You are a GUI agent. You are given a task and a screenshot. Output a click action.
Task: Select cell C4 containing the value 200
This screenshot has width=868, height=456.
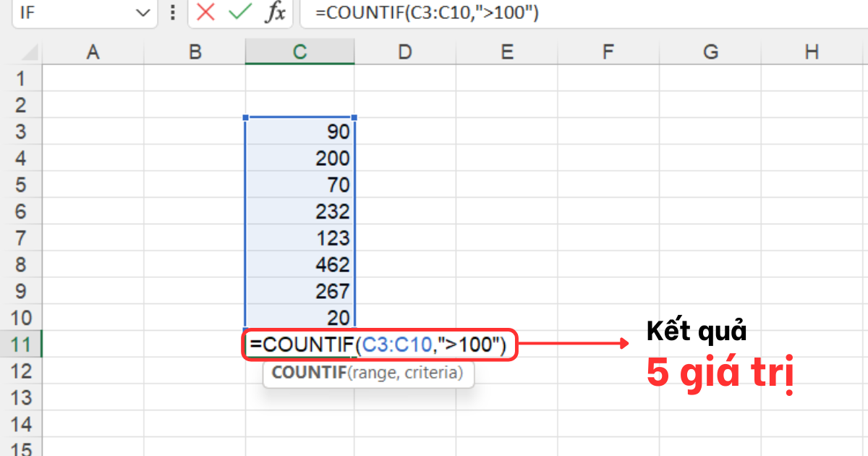click(x=299, y=158)
